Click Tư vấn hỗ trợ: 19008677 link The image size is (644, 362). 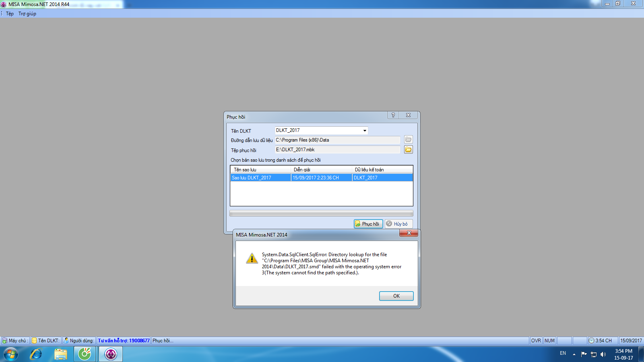124,341
